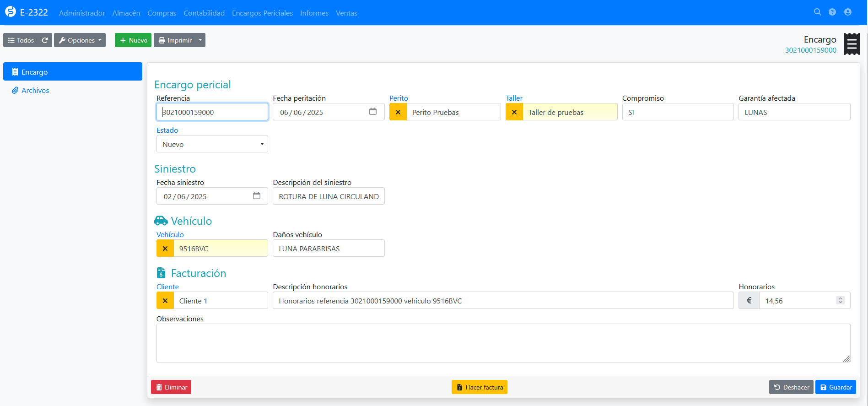Viewport: 868px width, 406px height.
Task: Clear the Taller field with X icon
Action: pyautogui.click(x=514, y=112)
